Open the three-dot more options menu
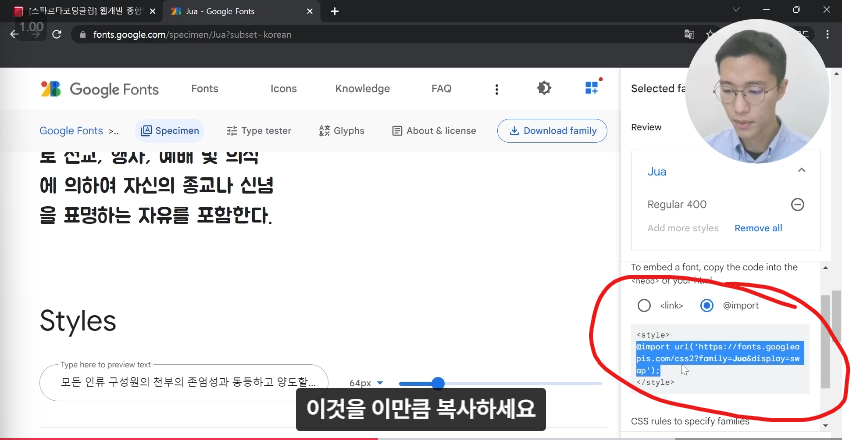The width and height of the screenshot is (852, 440). (x=497, y=90)
